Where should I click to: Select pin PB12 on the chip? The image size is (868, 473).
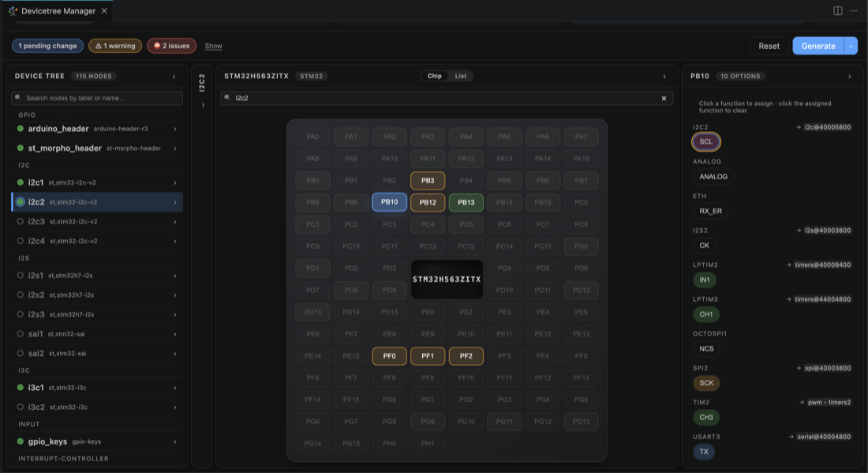[428, 202]
